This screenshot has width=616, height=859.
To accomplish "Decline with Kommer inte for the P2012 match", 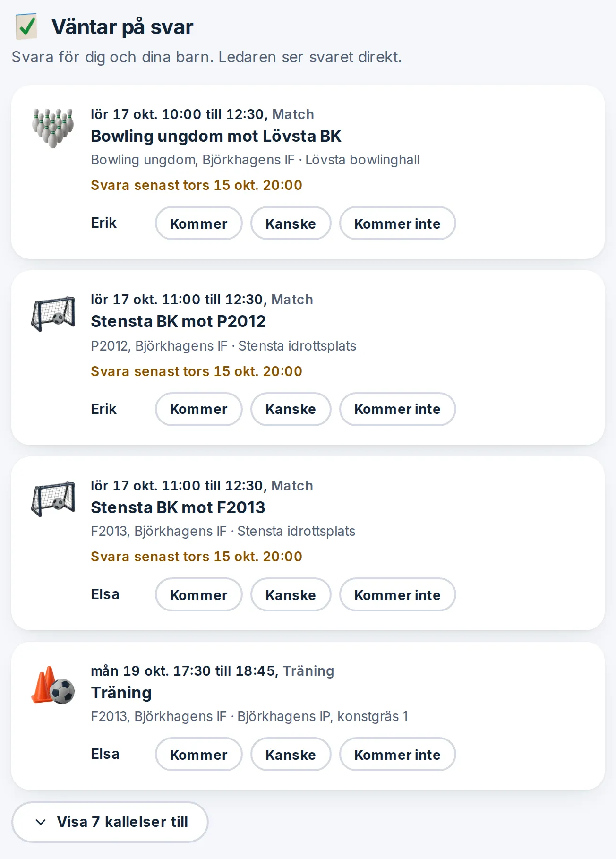I will (x=397, y=409).
